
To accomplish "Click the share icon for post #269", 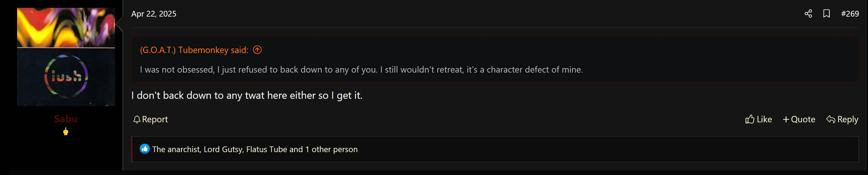I will 808,14.
